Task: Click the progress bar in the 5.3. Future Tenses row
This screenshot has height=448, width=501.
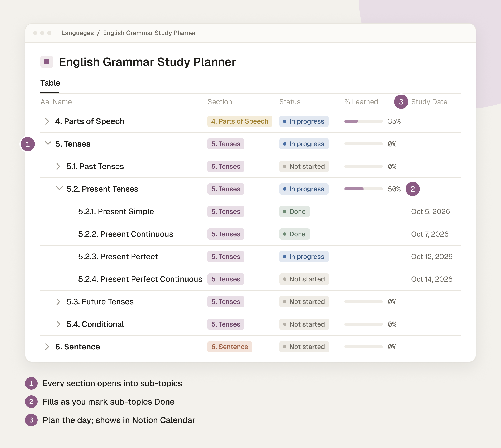Action: pyautogui.click(x=363, y=302)
